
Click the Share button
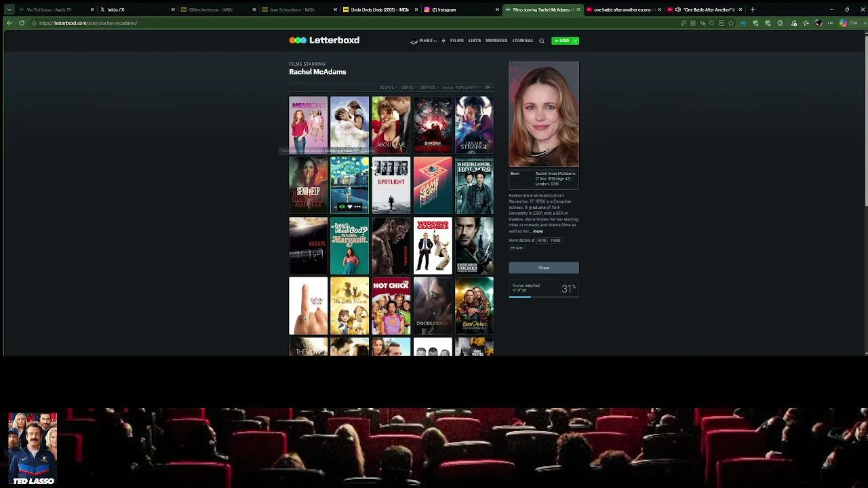[x=544, y=268]
